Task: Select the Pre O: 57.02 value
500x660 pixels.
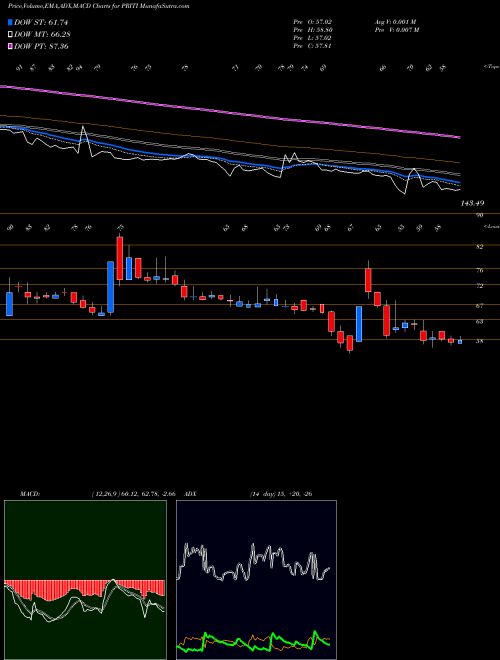Action: coord(312,21)
